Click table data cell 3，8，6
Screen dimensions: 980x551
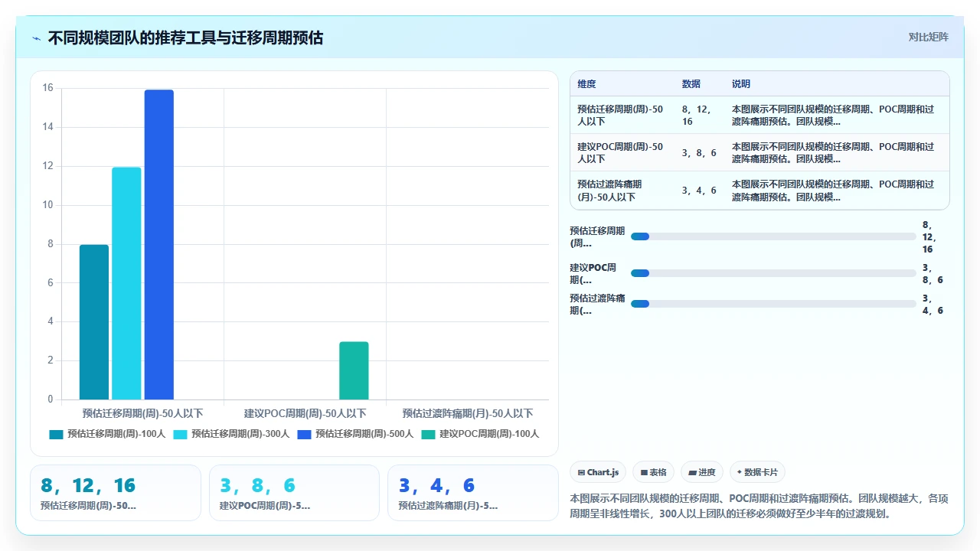coord(699,152)
